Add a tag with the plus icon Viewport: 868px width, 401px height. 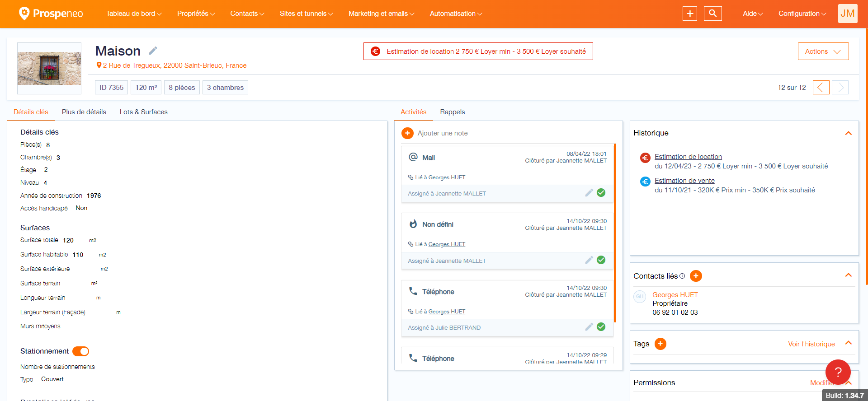660,344
